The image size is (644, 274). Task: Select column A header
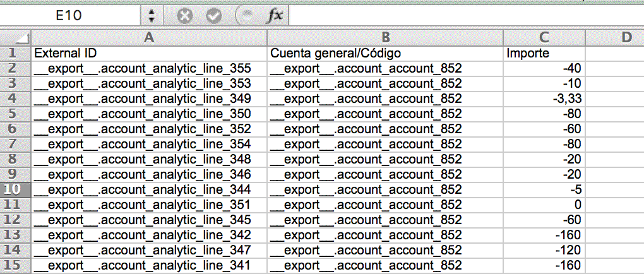(x=149, y=38)
